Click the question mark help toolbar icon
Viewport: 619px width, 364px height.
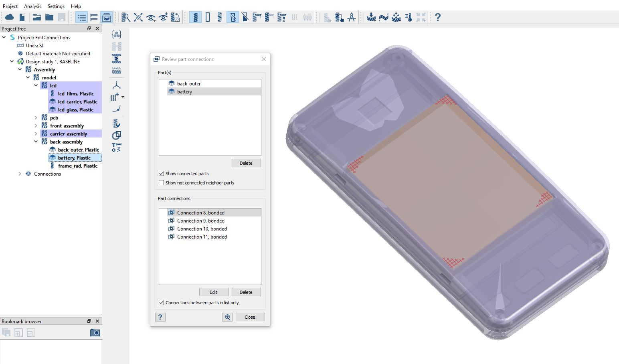click(x=438, y=17)
